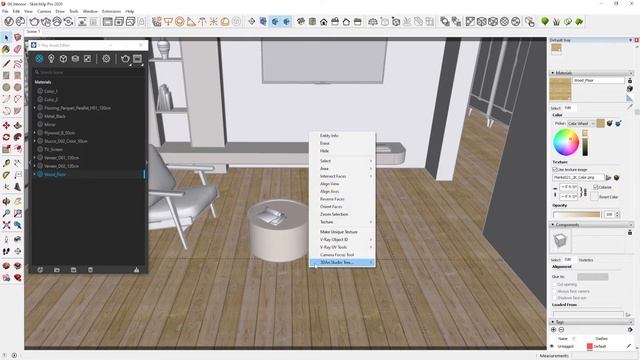Click create material icon in Materials panel
This screenshot has height=360, width=640.
(x=630, y=89)
